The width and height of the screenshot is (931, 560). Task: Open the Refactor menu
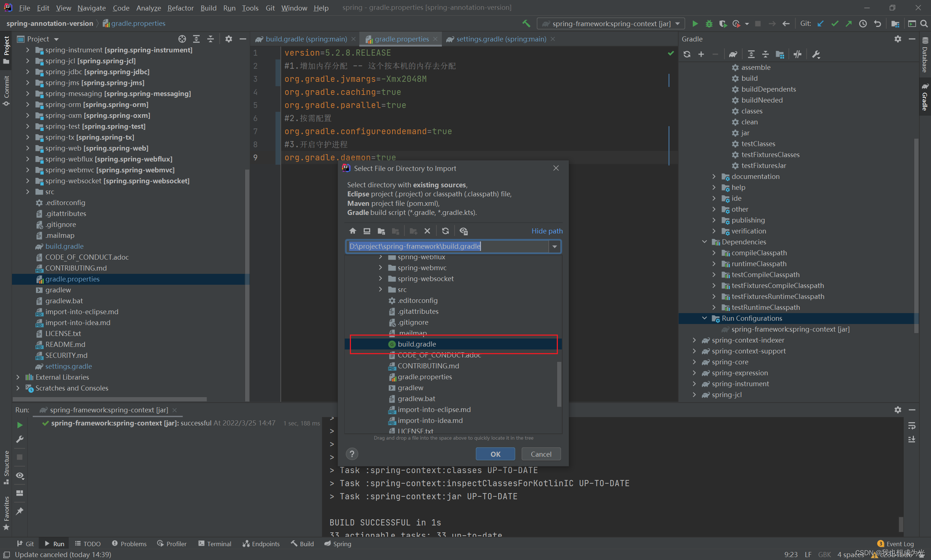point(180,8)
